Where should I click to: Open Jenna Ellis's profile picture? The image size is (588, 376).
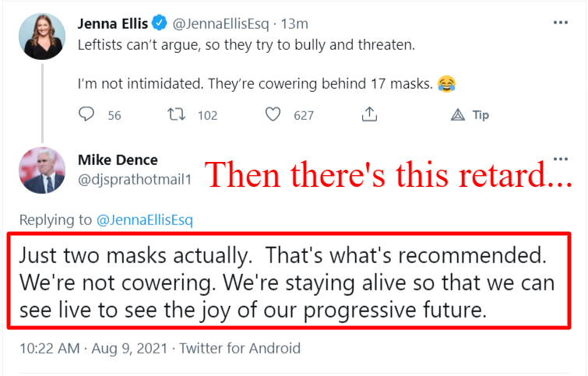point(41,33)
